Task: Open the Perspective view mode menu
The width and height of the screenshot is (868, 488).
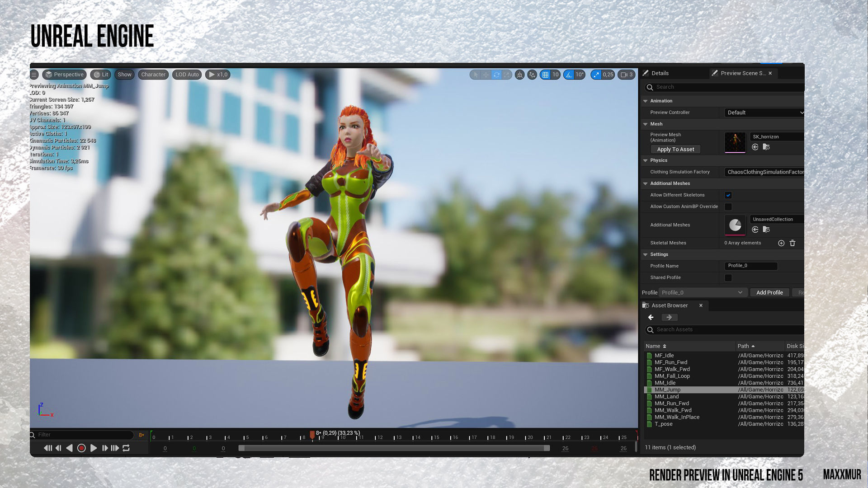Action: click(64, 75)
